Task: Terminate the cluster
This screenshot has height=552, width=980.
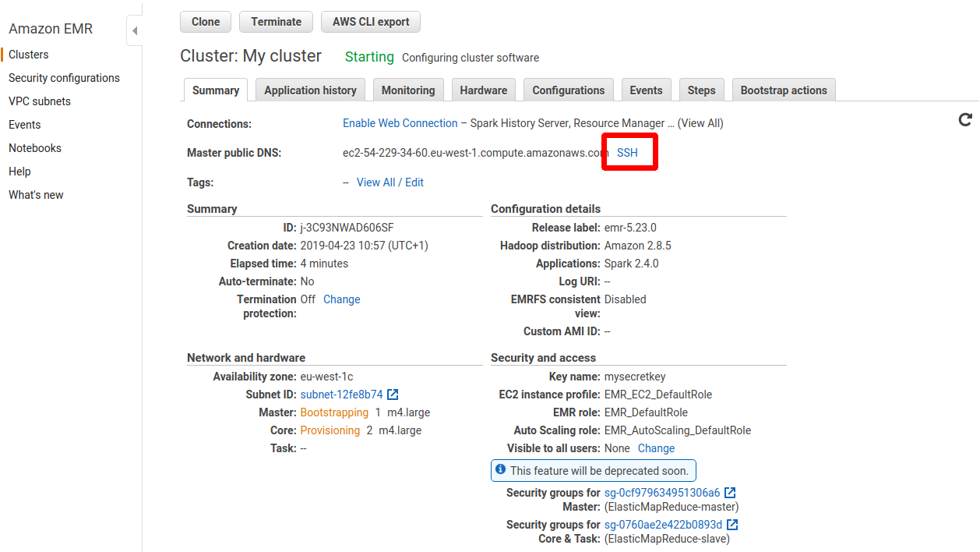Action: [x=276, y=22]
